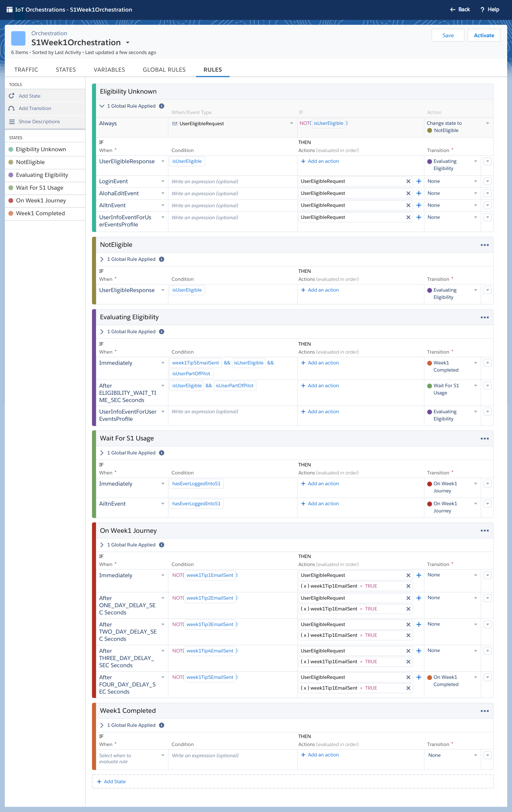Image resolution: width=512 pixels, height=812 pixels.
Task: Click plus icon in FOUR_DAY_DELAY_SEC rule
Action: pos(419,677)
